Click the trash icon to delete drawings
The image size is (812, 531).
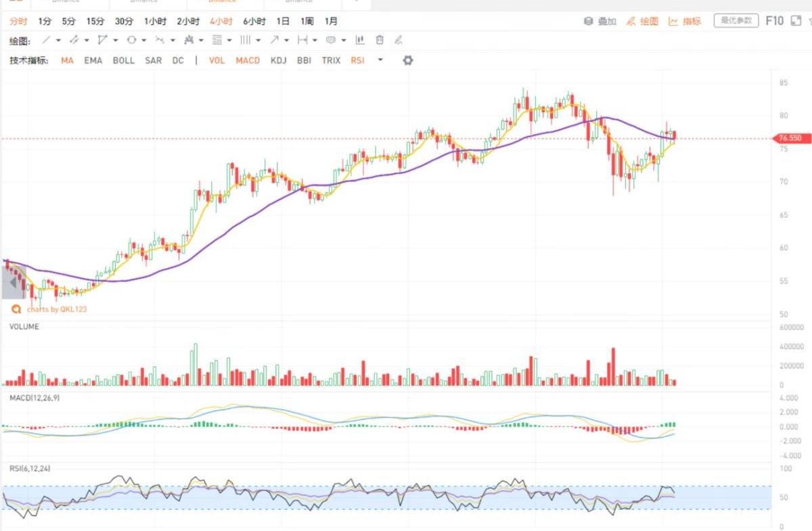click(x=380, y=40)
